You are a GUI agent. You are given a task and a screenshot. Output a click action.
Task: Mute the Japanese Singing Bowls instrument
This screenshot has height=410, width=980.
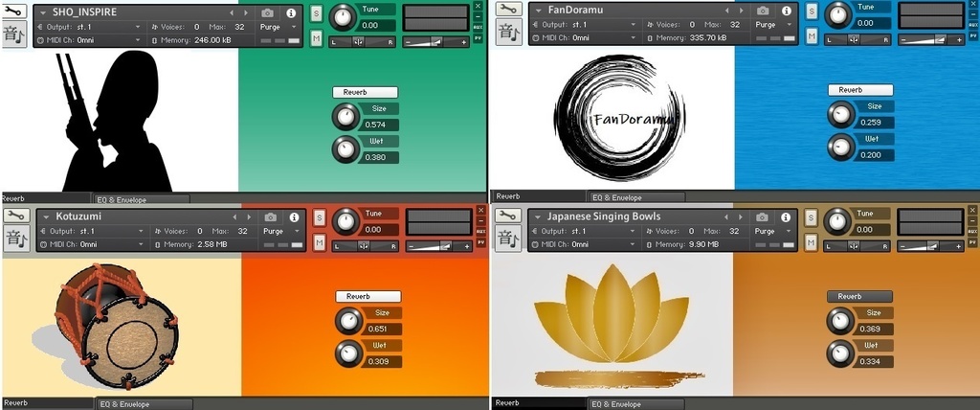coord(812,242)
